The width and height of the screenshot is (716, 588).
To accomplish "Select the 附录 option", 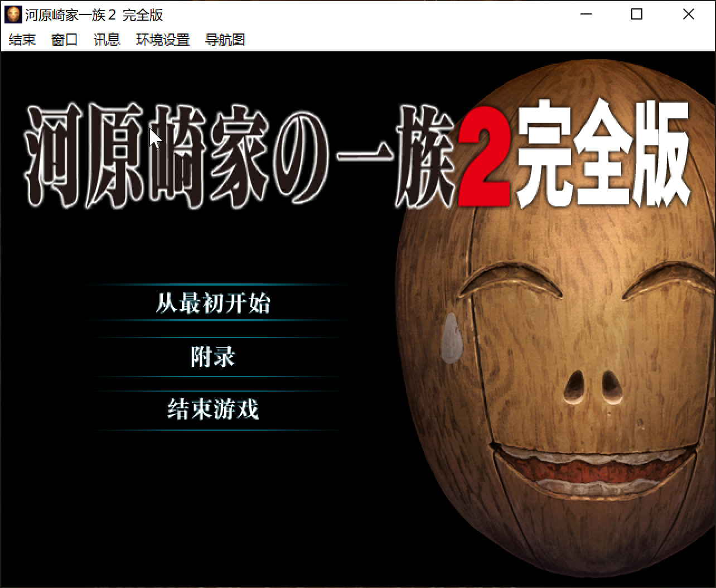I will 213,356.
